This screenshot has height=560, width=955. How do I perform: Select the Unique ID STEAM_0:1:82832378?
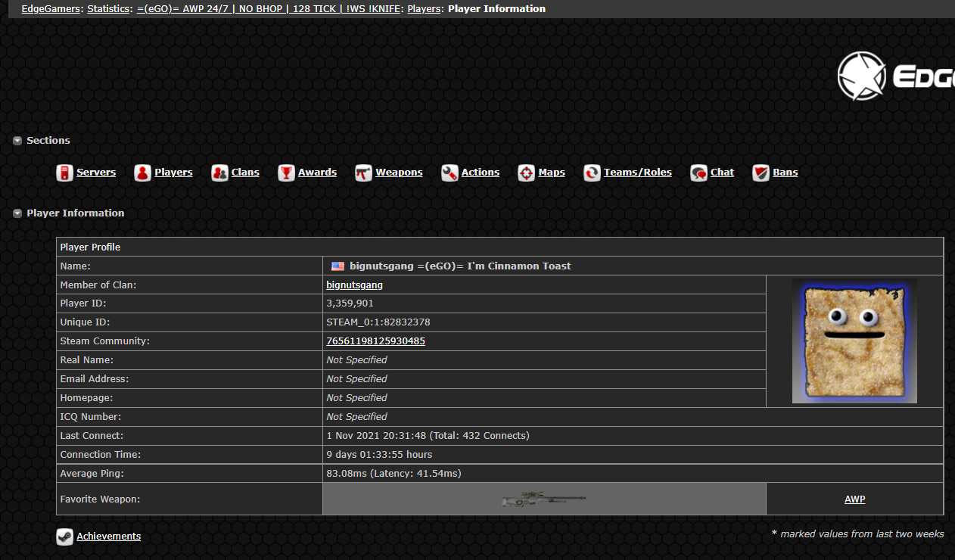point(378,322)
